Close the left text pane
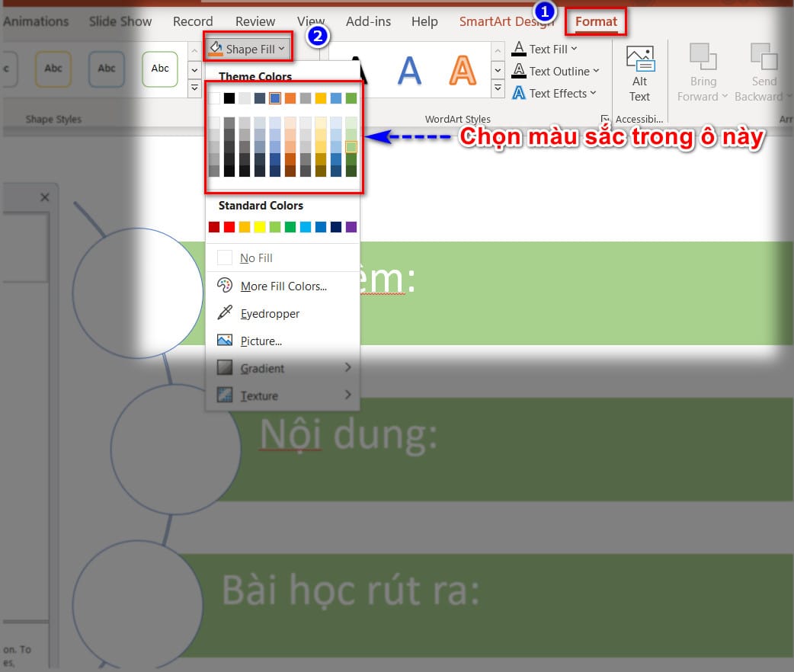 click(x=44, y=197)
